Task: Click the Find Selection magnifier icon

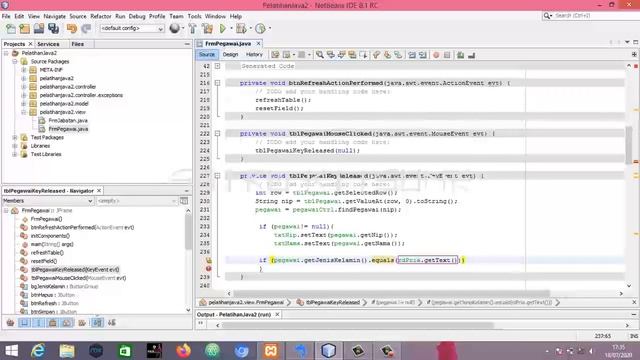Action: click(320, 55)
